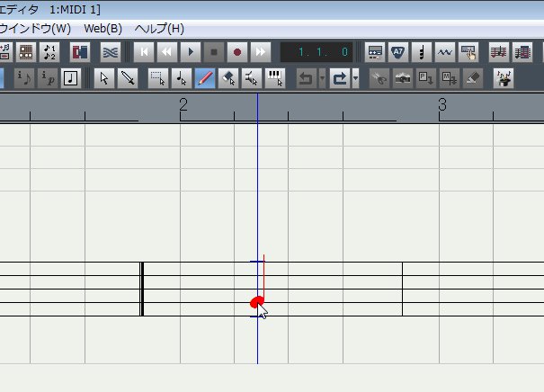Image resolution: width=544 pixels, height=392 pixels.
Task: Click the magic hat wizard icon
Action: (504, 78)
